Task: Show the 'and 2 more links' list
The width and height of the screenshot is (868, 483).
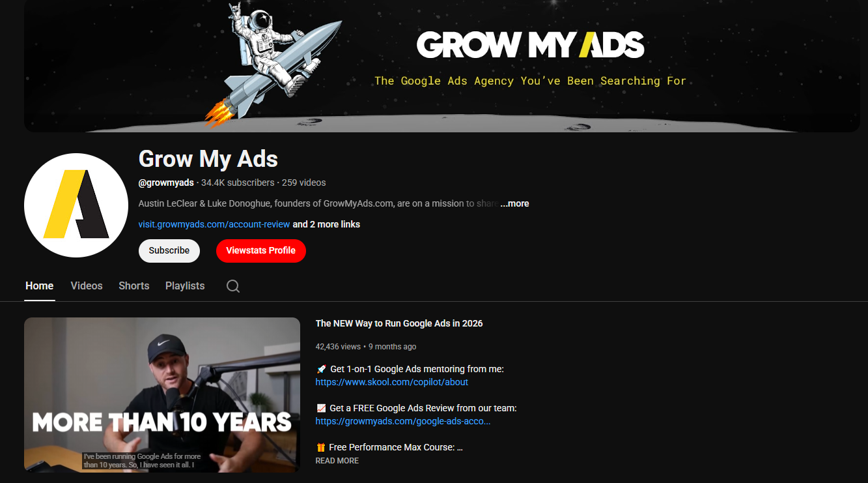Action: (x=326, y=224)
